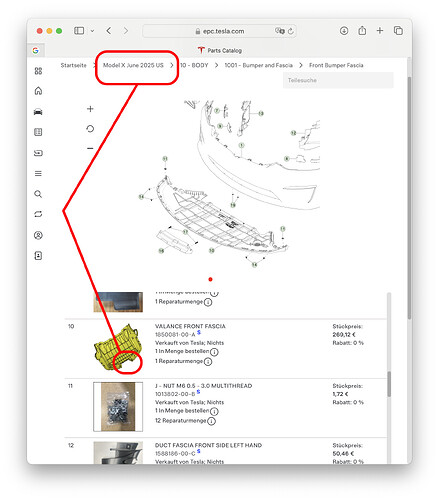Click the parts list scrollbar thumb
Viewport: 439px width, 500px height.
tap(389, 384)
